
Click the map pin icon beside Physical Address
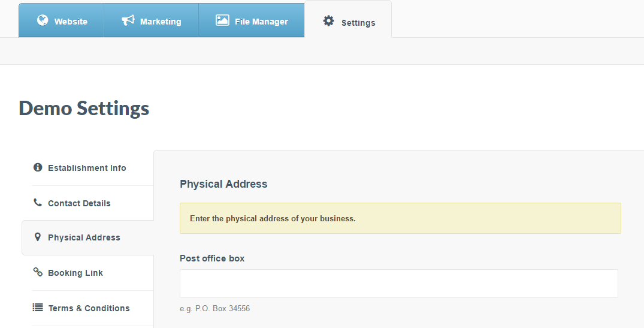click(x=38, y=237)
